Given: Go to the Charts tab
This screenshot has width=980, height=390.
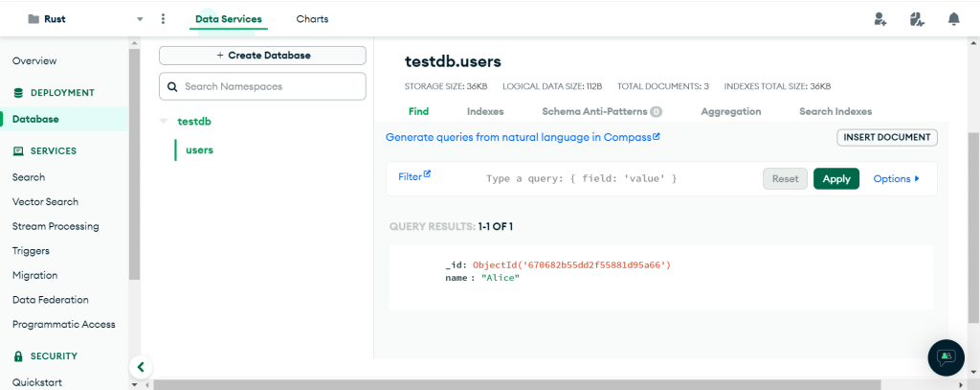Looking at the screenshot, I should point(312,19).
